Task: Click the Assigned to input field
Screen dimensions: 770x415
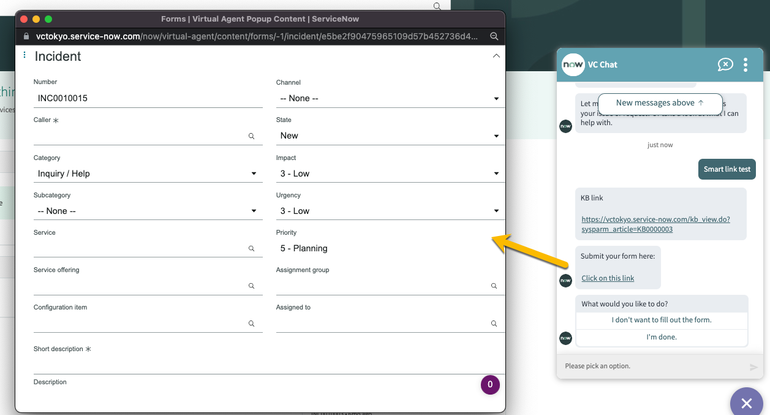Action: click(x=383, y=324)
